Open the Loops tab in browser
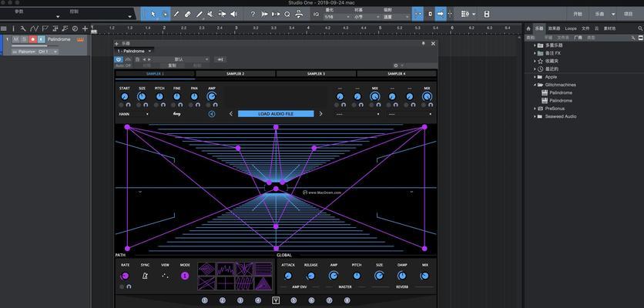The width and height of the screenshot is (644, 308). [x=571, y=28]
